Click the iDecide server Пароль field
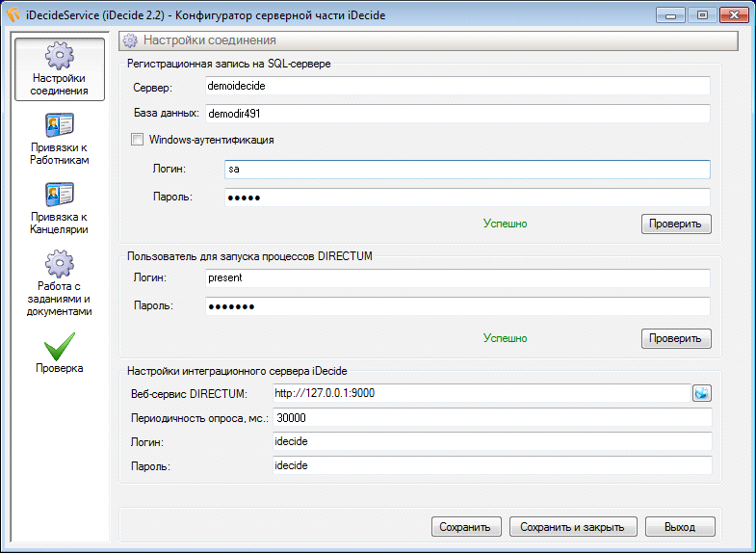Image resolution: width=756 pixels, height=554 pixels. click(x=492, y=465)
